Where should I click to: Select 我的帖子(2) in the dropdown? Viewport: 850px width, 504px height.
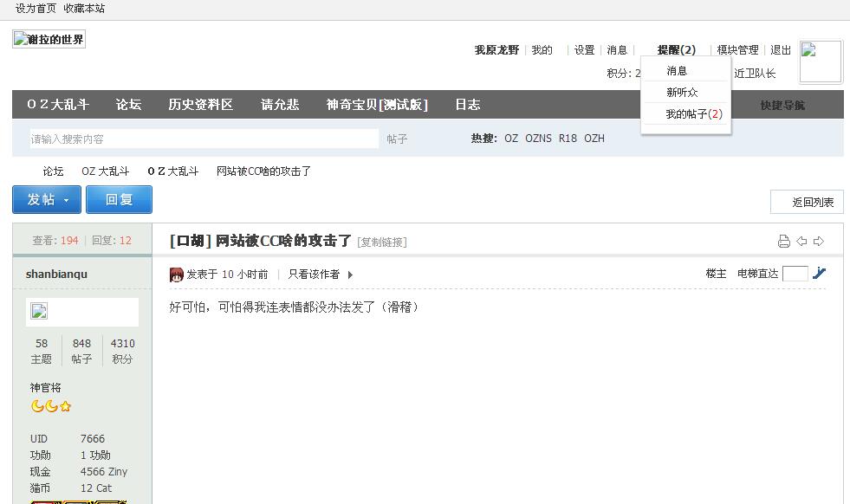pyautogui.click(x=694, y=113)
